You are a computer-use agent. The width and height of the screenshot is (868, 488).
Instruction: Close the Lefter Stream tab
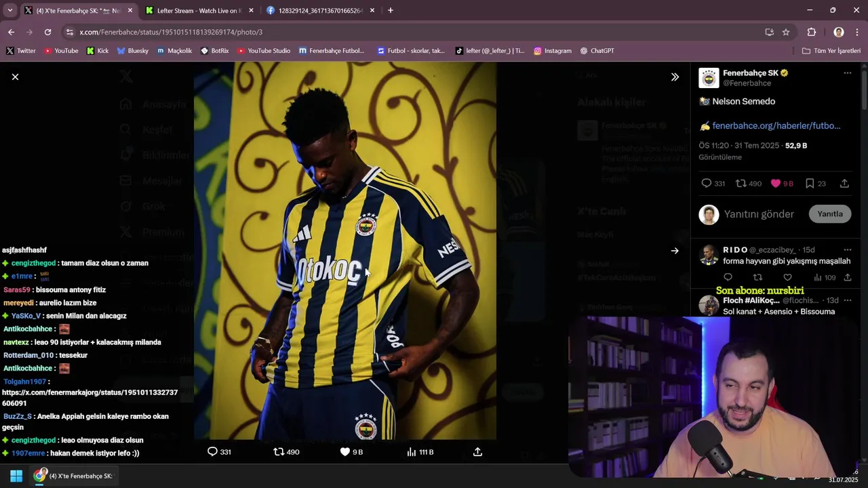tap(251, 10)
